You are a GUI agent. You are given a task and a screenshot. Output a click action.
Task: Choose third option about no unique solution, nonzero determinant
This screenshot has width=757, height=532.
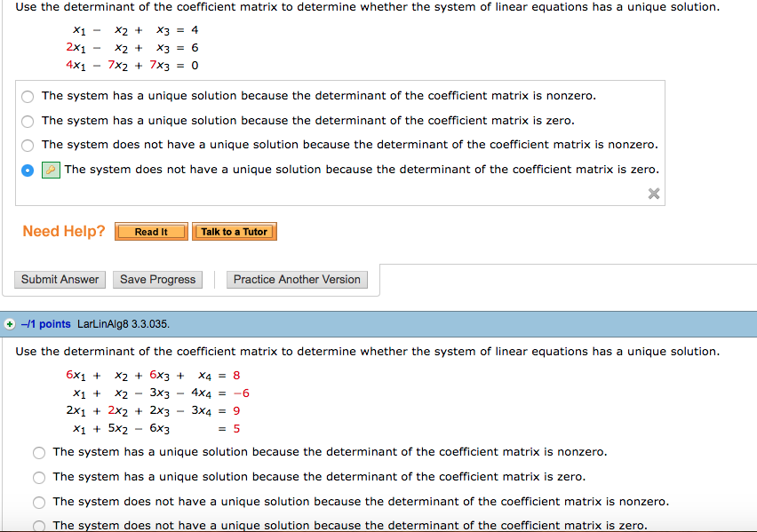tap(28, 145)
